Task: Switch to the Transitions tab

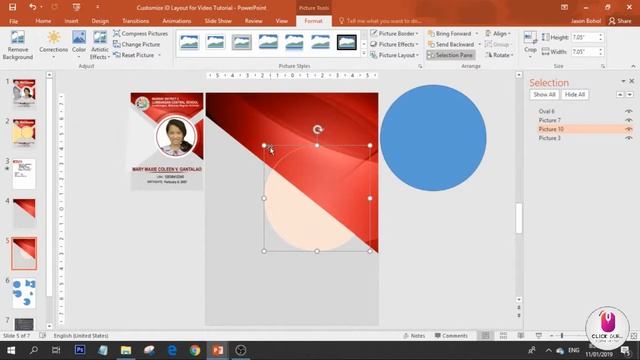Action: [x=136, y=21]
